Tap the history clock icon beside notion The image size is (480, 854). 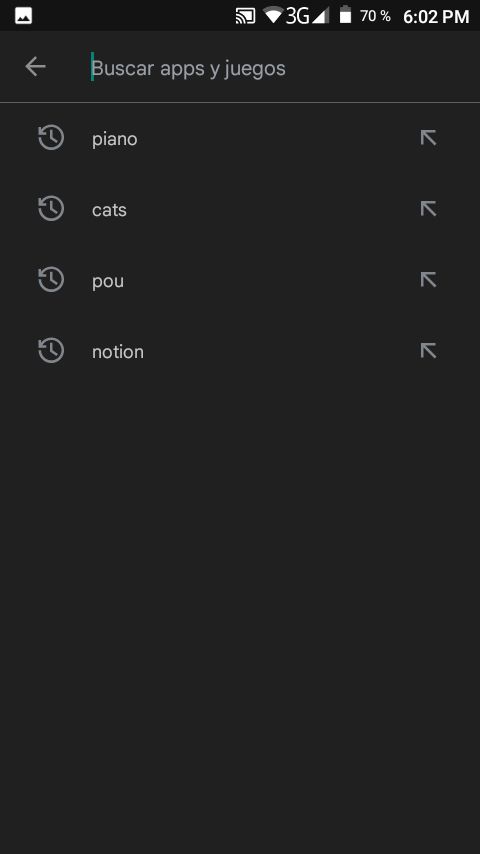coord(51,351)
